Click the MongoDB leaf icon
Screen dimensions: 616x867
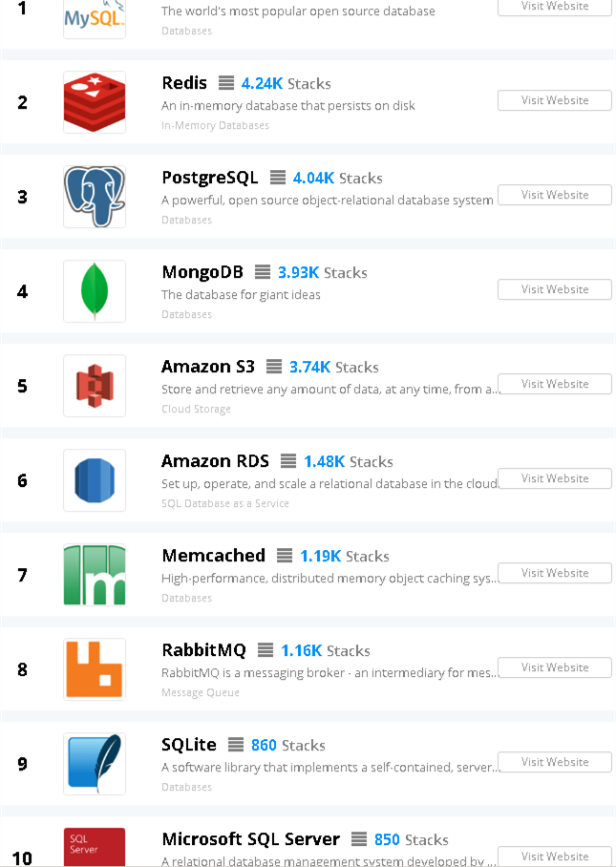pyautogui.click(x=94, y=289)
